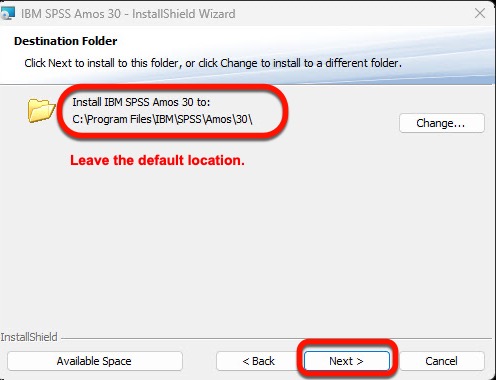Screen dimensions: 496x380
Task: Click the Destination Folder heading
Action: tap(66, 41)
